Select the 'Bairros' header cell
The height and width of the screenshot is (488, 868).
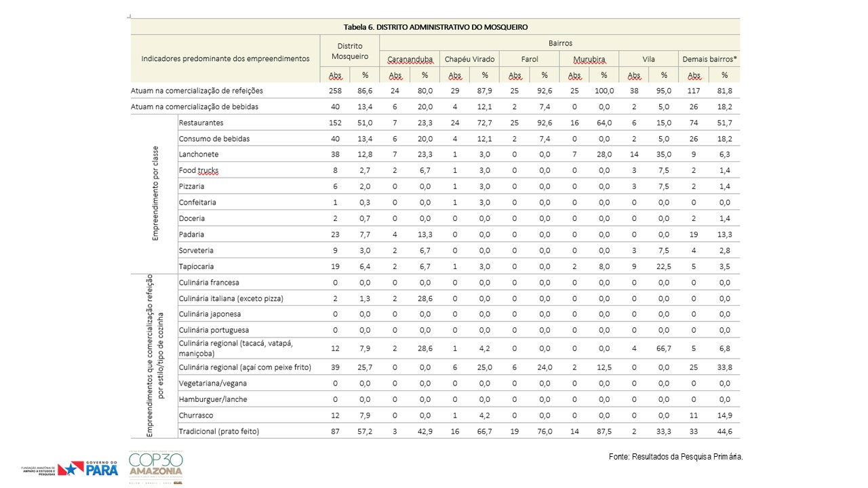[560, 43]
